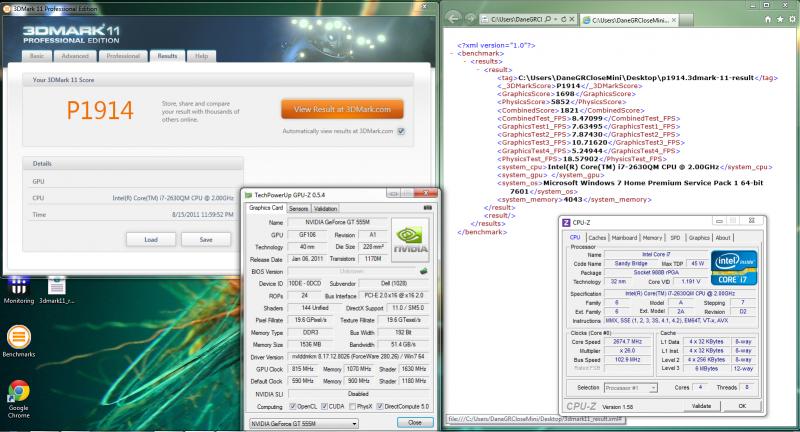
Task: Click the address bar search magnifier icon
Action: pyautogui.click(x=548, y=19)
